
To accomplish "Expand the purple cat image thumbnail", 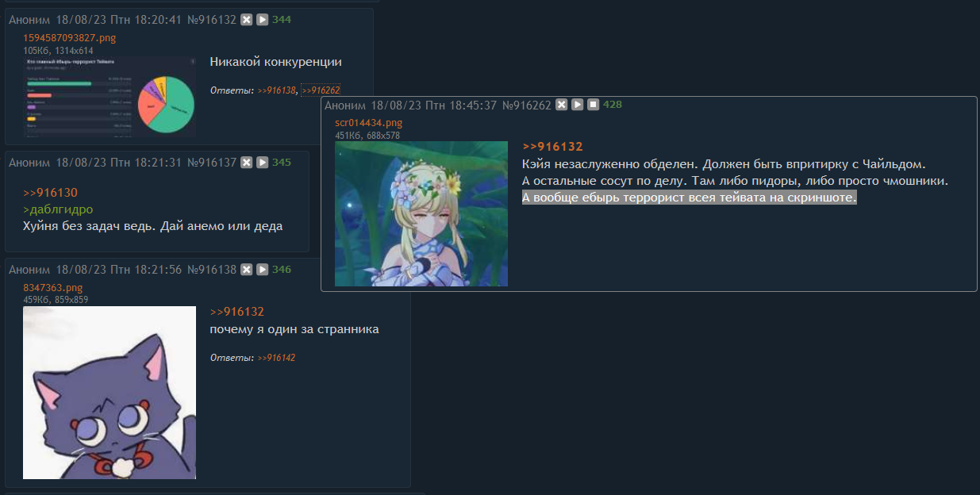I will [x=110, y=393].
